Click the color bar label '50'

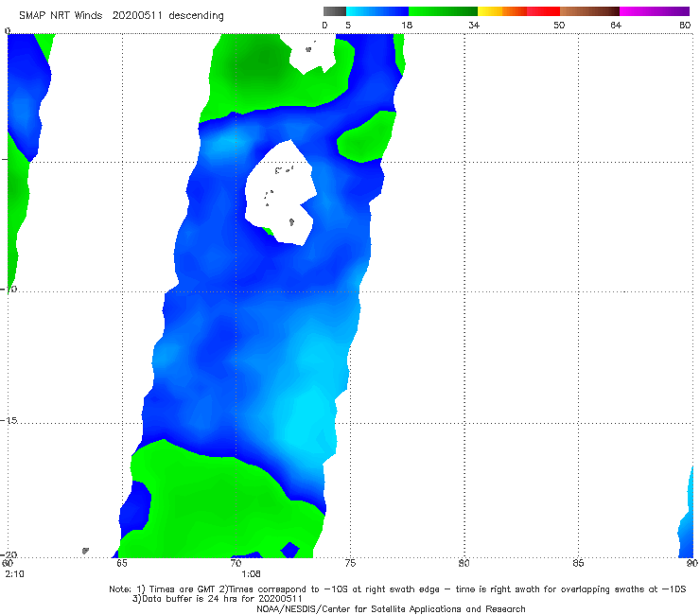tap(559, 26)
